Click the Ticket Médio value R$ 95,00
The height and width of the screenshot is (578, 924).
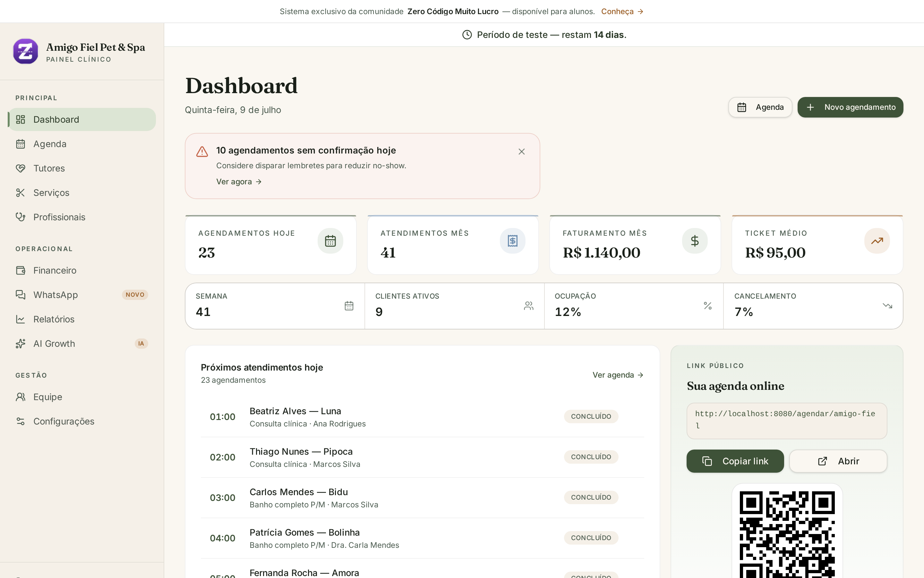tap(775, 253)
